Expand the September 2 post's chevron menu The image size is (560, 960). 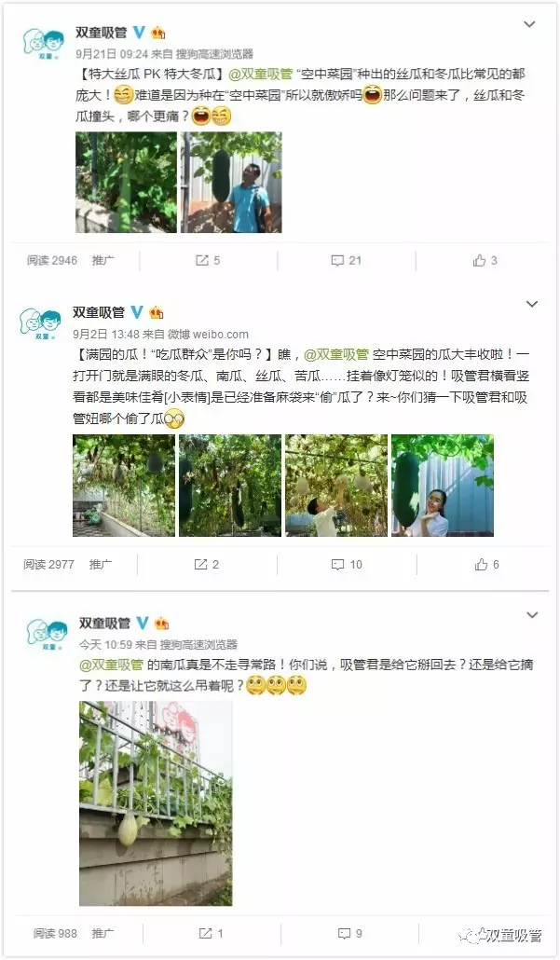coord(532,304)
